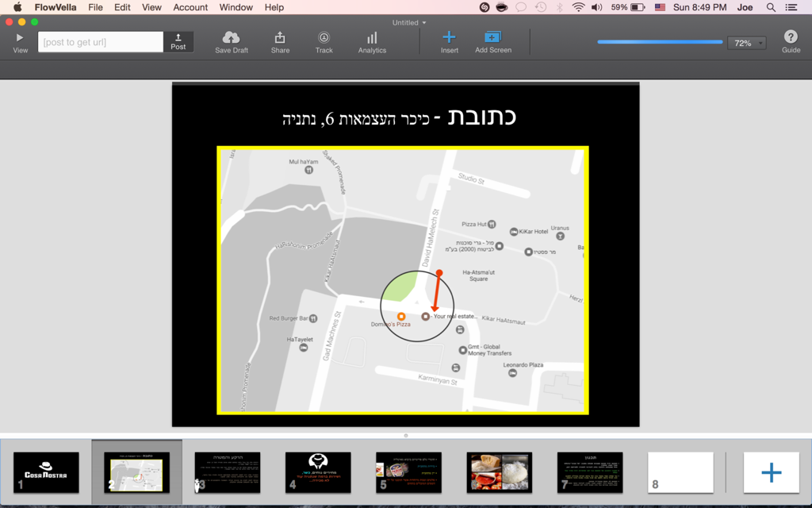
Task: Open the Joe user menu
Action: coord(745,7)
